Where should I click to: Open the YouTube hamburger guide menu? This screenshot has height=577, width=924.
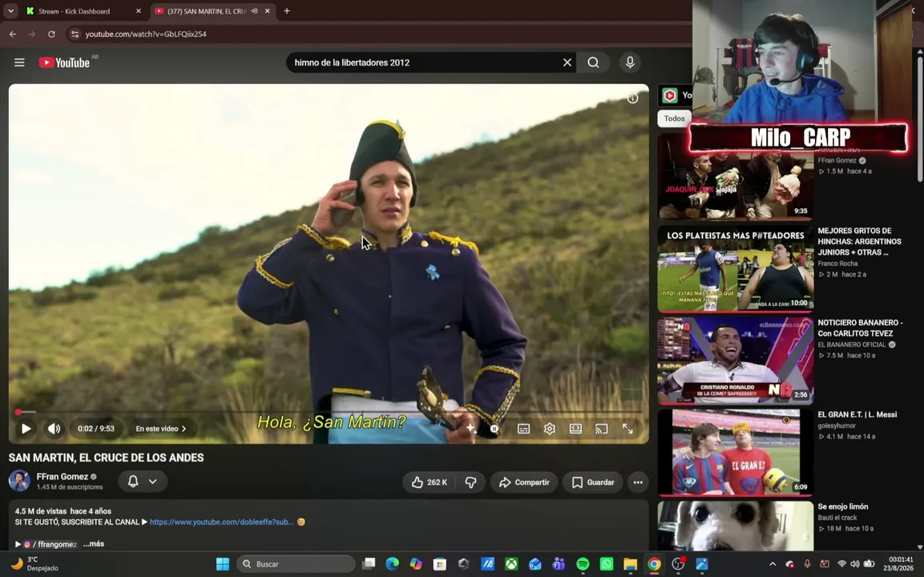pyautogui.click(x=19, y=63)
